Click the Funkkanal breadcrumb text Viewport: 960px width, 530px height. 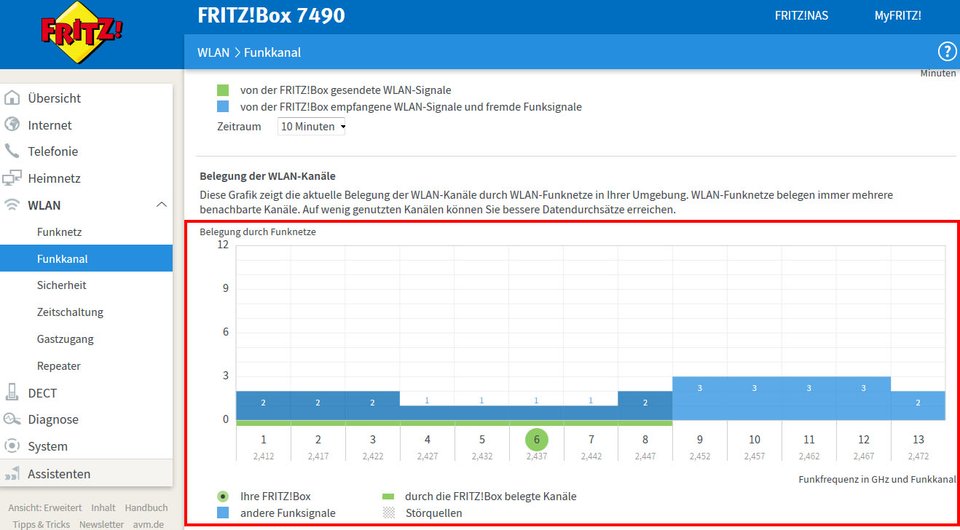click(272, 52)
